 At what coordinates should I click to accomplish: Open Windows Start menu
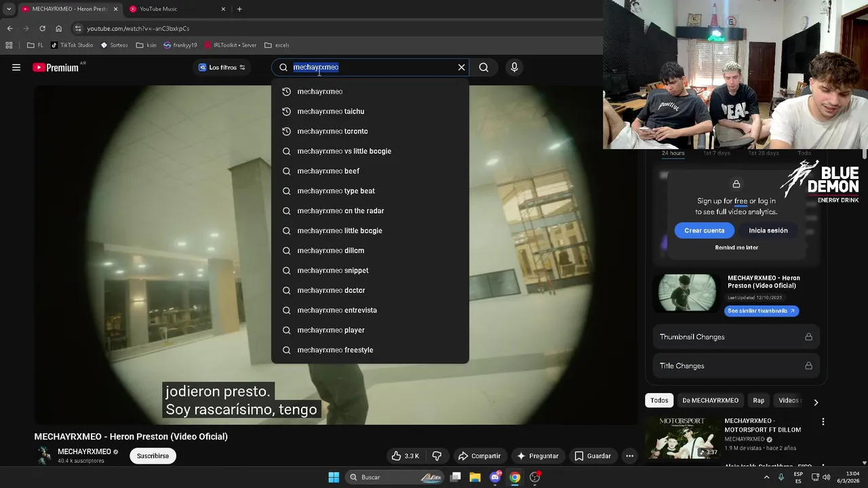click(x=334, y=477)
